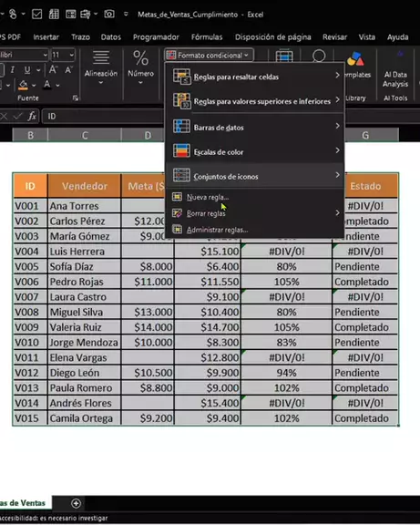Open Borrar reglas submenu
420x525 pixels.
255,213
